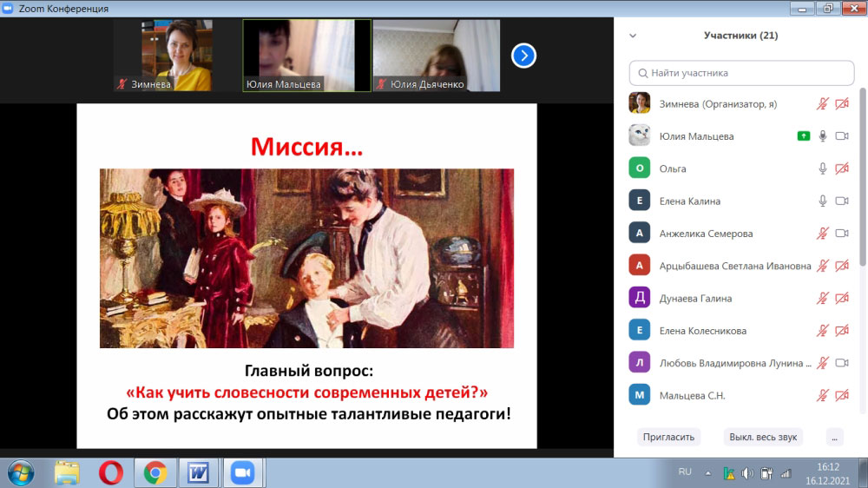Viewport: 868px width, 488px height.
Task: Click Юлия Мальцева's camera icon in list
Action: click(x=842, y=135)
